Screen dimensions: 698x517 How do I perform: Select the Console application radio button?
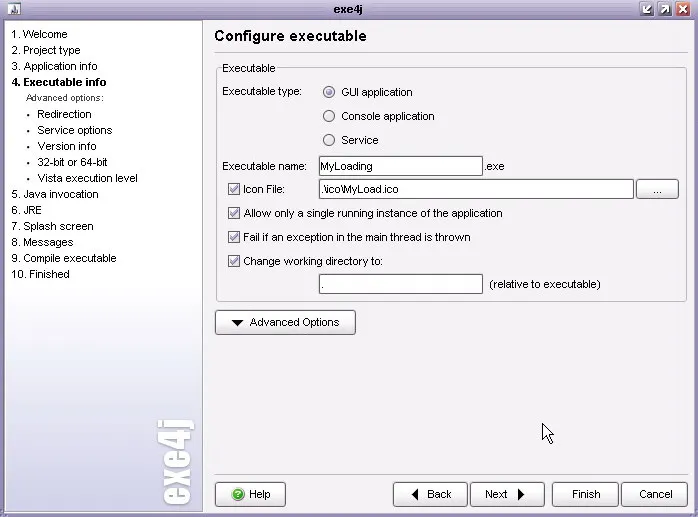(329, 116)
